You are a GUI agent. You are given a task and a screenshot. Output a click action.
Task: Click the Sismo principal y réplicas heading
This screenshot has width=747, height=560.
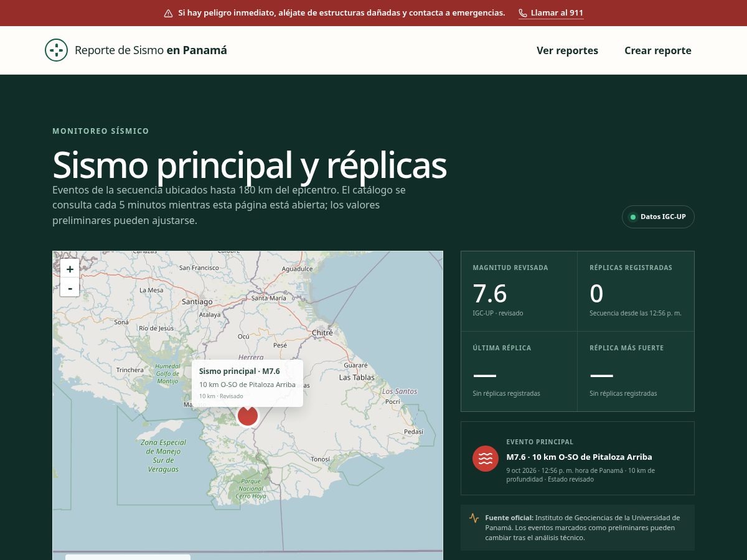250,165
